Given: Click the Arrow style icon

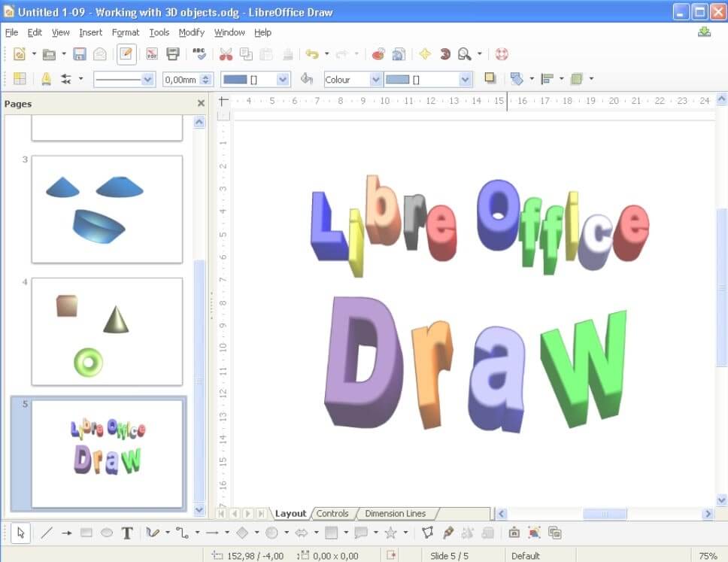Looking at the screenshot, I should (66, 79).
